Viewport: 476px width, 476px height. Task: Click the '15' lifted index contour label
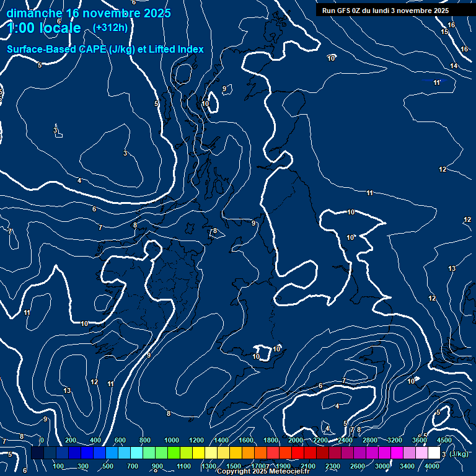[x=444, y=32]
